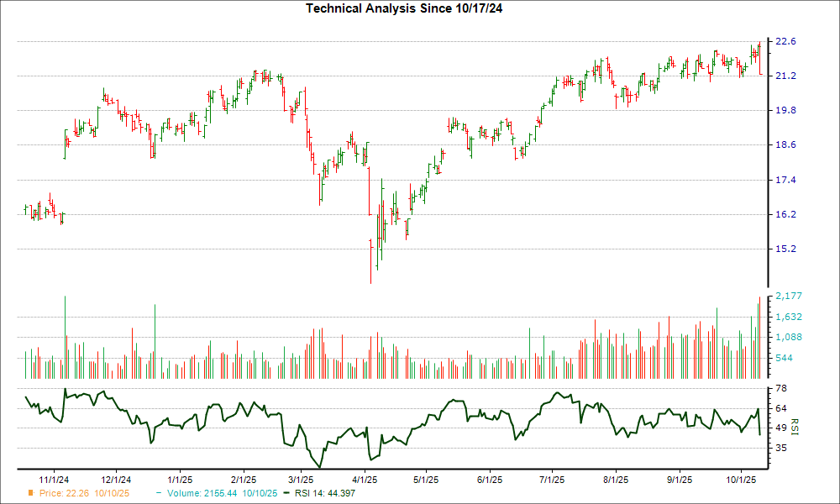Select the RSI 14: 44.397 legend label
Viewport: 840px width, 504px height.
330,492
